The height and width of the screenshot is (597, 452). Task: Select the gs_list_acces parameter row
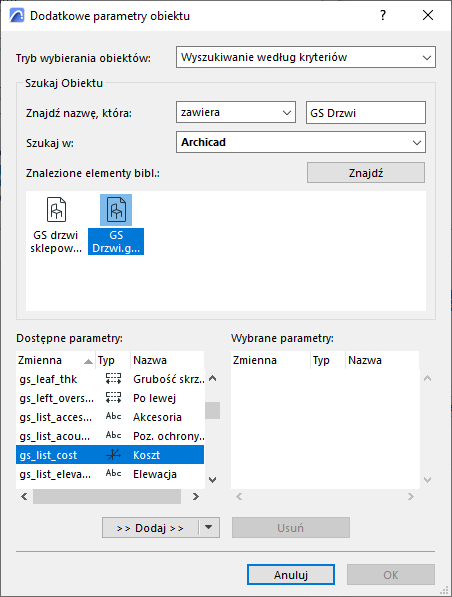(110, 417)
